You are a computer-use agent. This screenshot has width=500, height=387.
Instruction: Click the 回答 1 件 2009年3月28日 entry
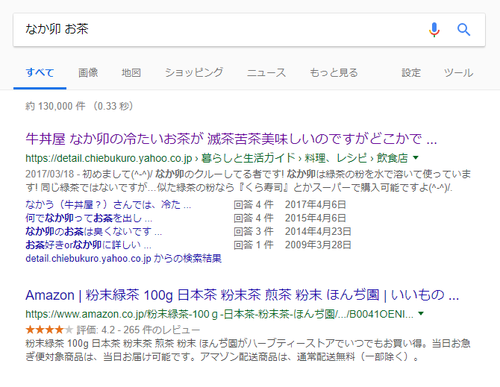tap(292, 245)
